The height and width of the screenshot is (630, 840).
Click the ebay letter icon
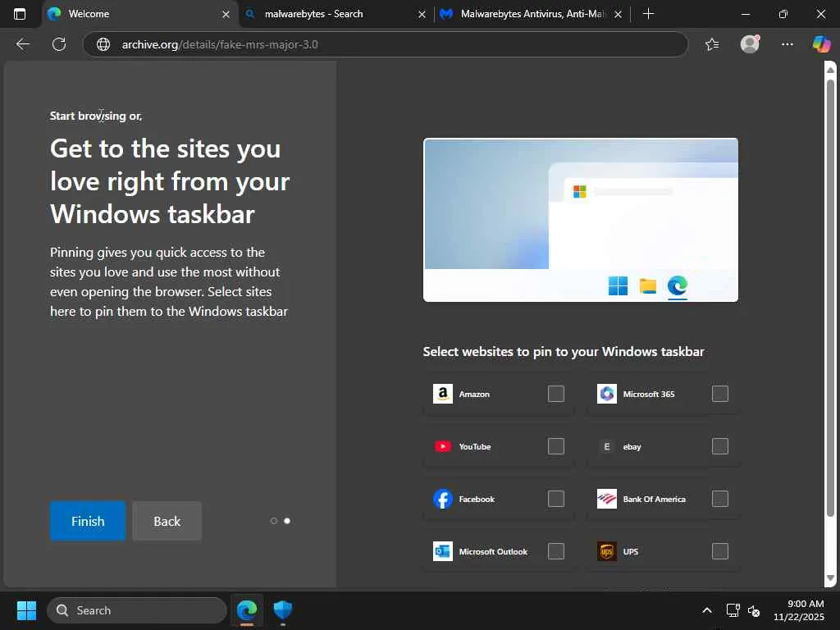(x=607, y=446)
